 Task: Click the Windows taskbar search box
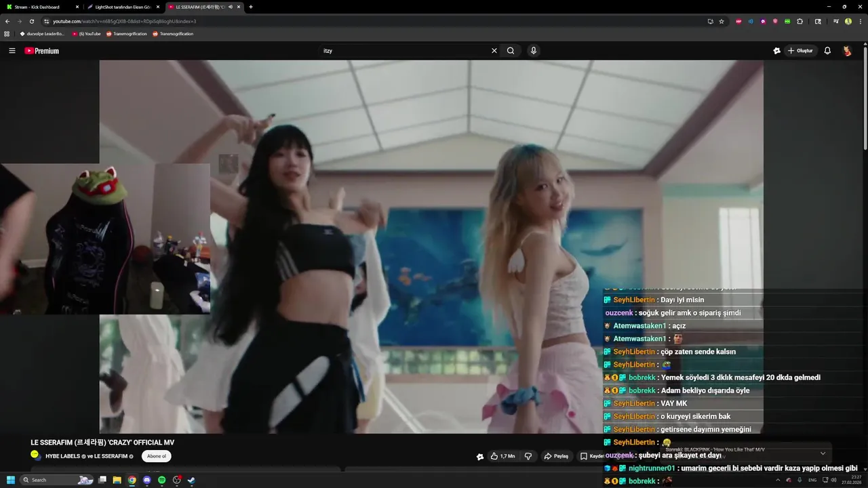tap(57, 480)
